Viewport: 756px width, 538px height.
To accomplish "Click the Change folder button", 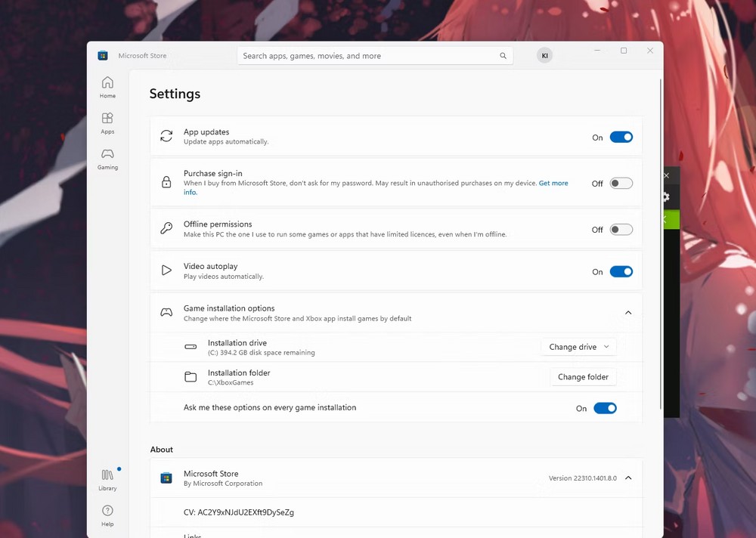I will pos(583,377).
